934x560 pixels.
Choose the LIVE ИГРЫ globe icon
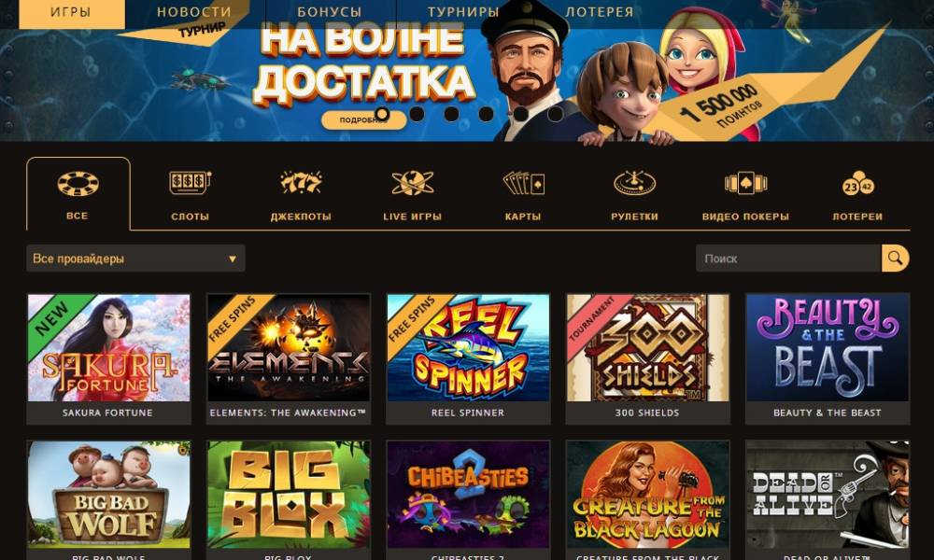click(412, 183)
